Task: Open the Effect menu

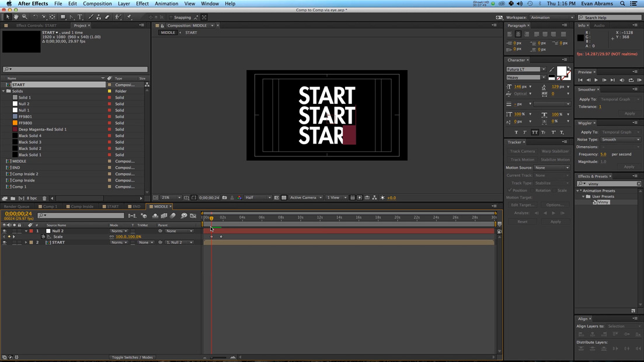Action: coord(142,4)
